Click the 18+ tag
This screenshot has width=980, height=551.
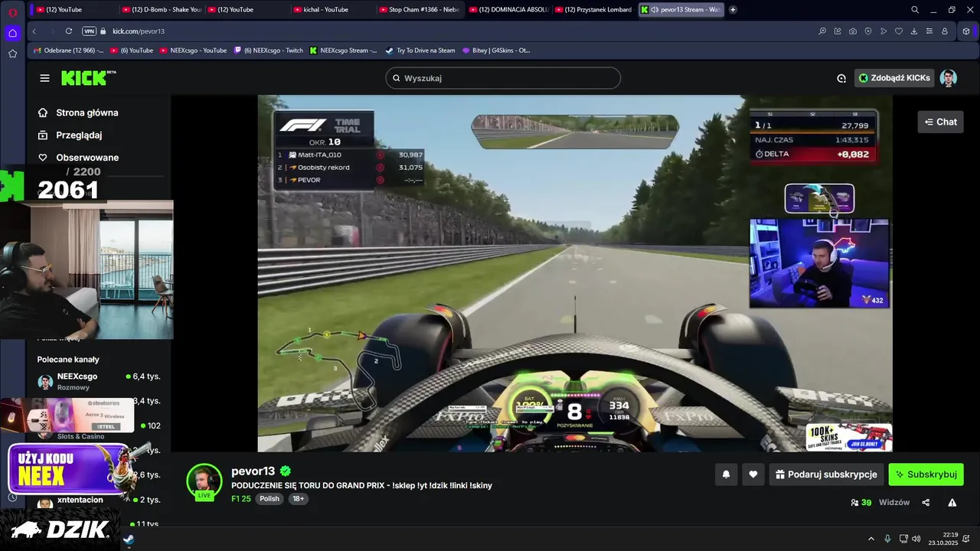tap(298, 499)
